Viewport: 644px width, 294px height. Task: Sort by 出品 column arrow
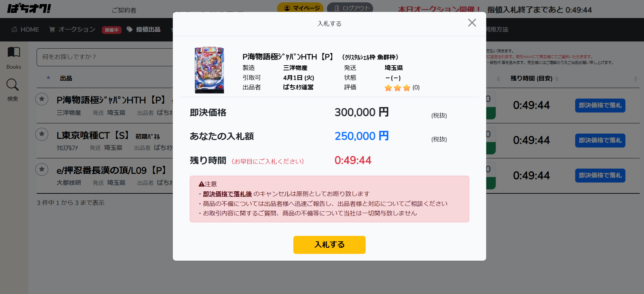[49, 77]
